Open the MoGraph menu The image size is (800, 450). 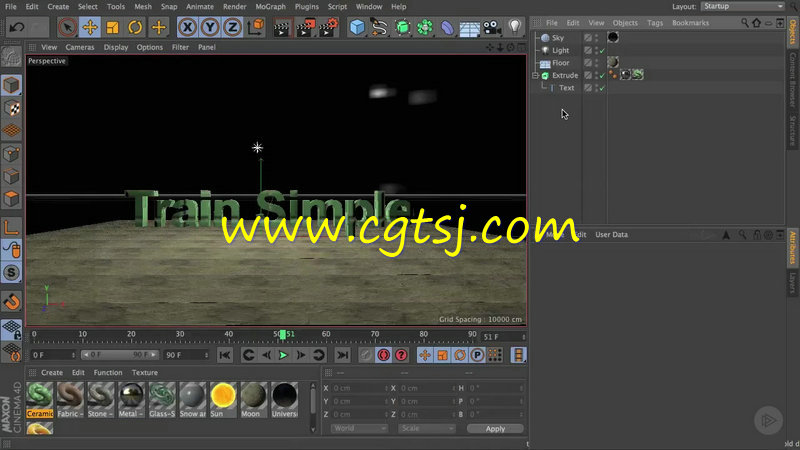point(270,7)
